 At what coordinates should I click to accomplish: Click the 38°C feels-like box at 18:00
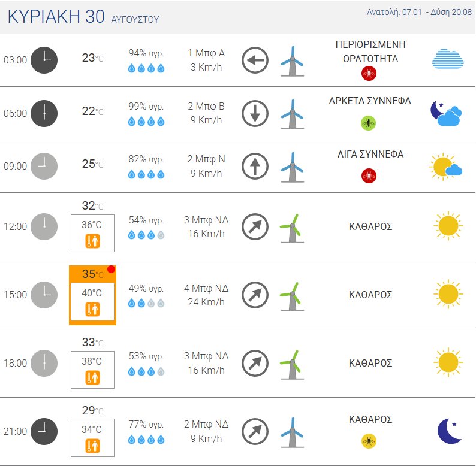point(92,370)
